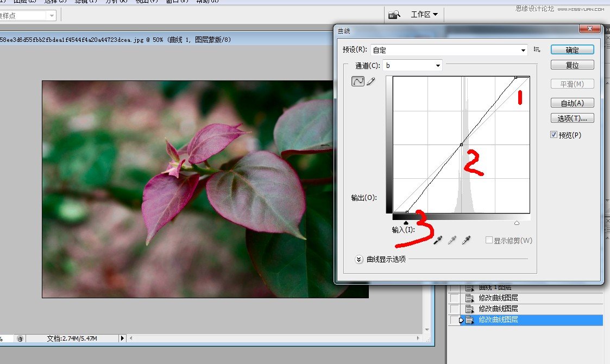This screenshot has height=364, width=610.
Task: Toggle the 预览 preview checkbox
Action: (x=554, y=135)
